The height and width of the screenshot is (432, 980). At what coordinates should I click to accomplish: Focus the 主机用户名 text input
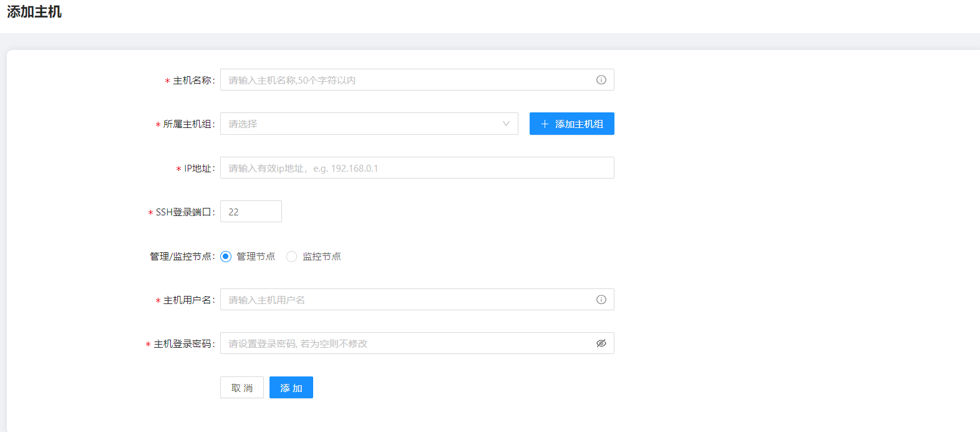pyautogui.click(x=405, y=300)
